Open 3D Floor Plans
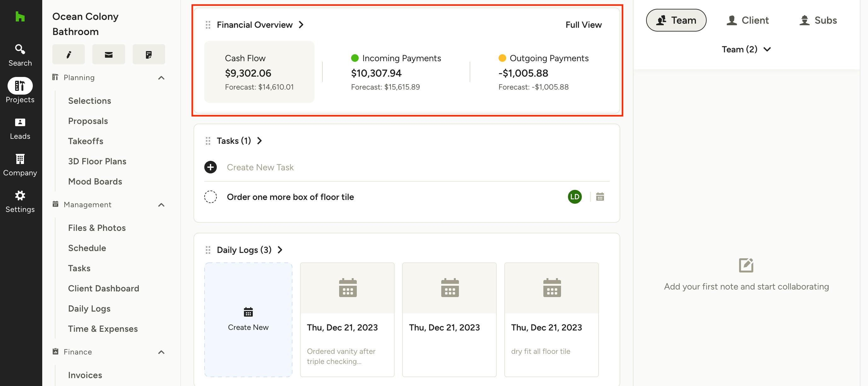 click(97, 161)
